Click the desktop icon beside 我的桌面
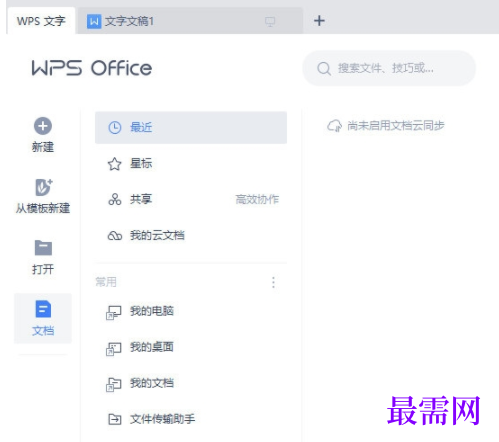 pyautogui.click(x=114, y=349)
